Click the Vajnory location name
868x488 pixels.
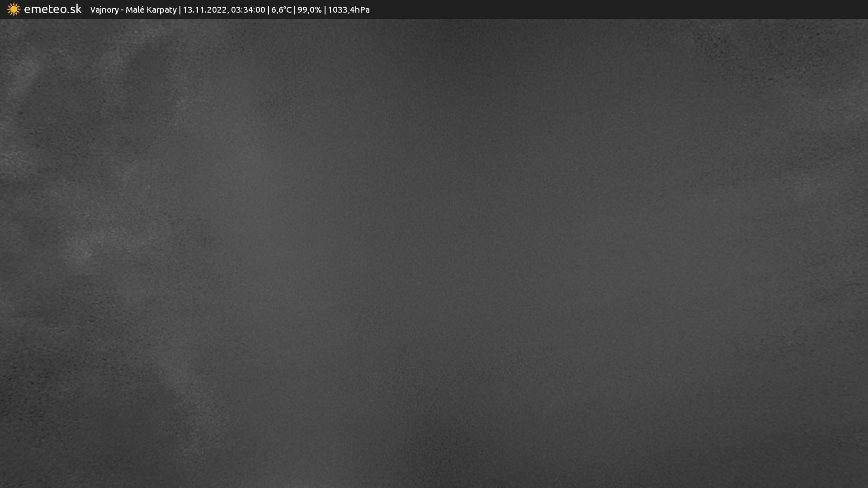104,10
